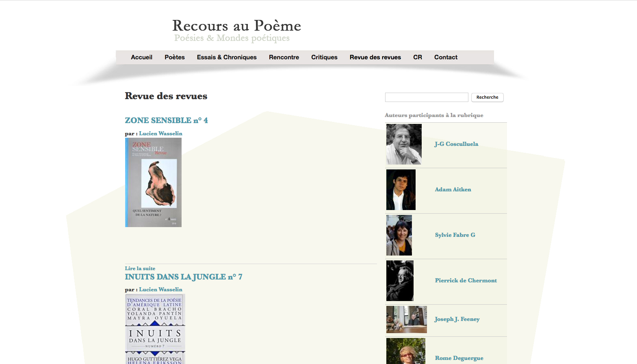Open the Contact page
Image resolution: width=637 pixels, height=364 pixels.
(446, 57)
